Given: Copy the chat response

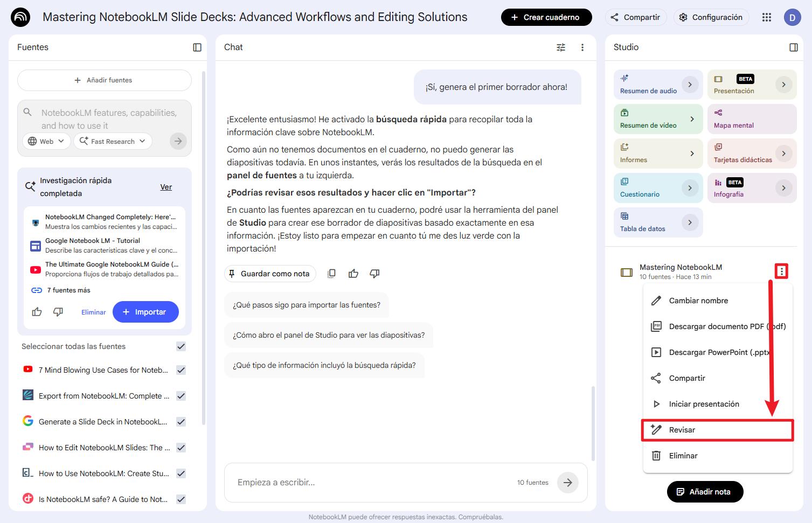Looking at the screenshot, I should 332,274.
